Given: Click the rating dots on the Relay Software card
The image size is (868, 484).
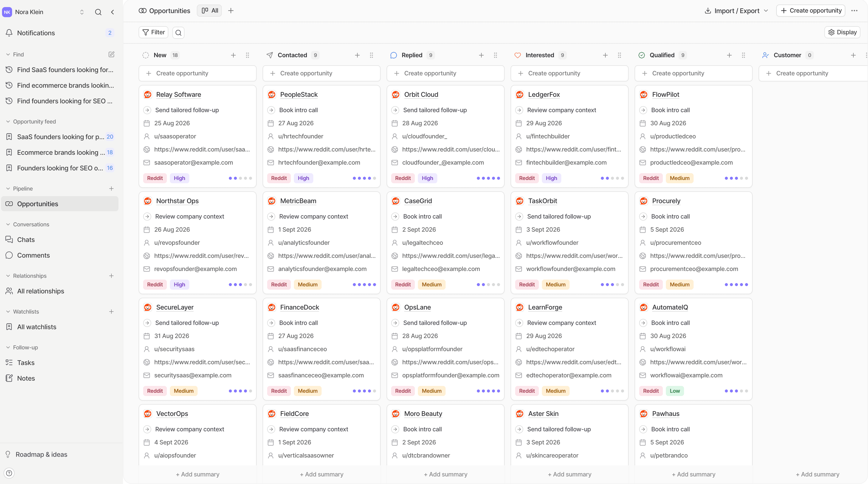Looking at the screenshot, I should (240, 178).
